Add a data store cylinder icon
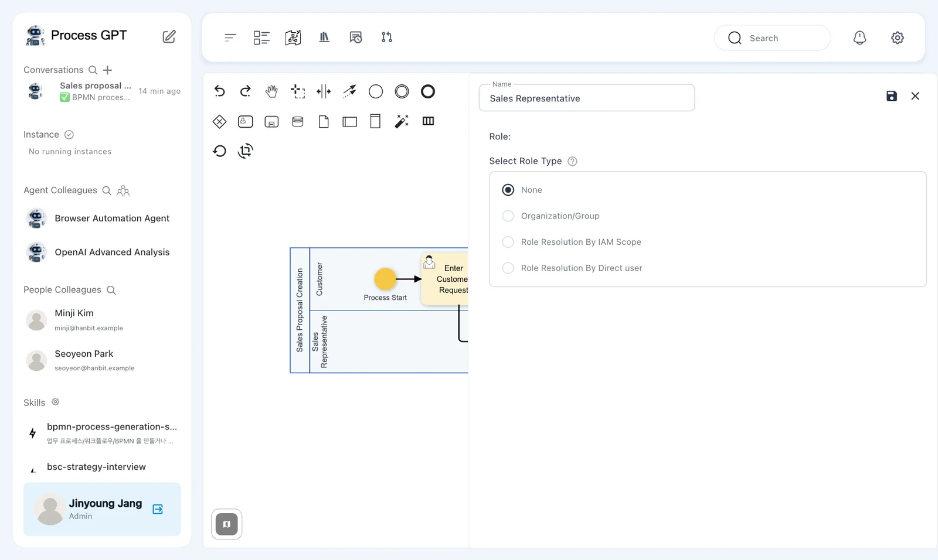 [298, 121]
